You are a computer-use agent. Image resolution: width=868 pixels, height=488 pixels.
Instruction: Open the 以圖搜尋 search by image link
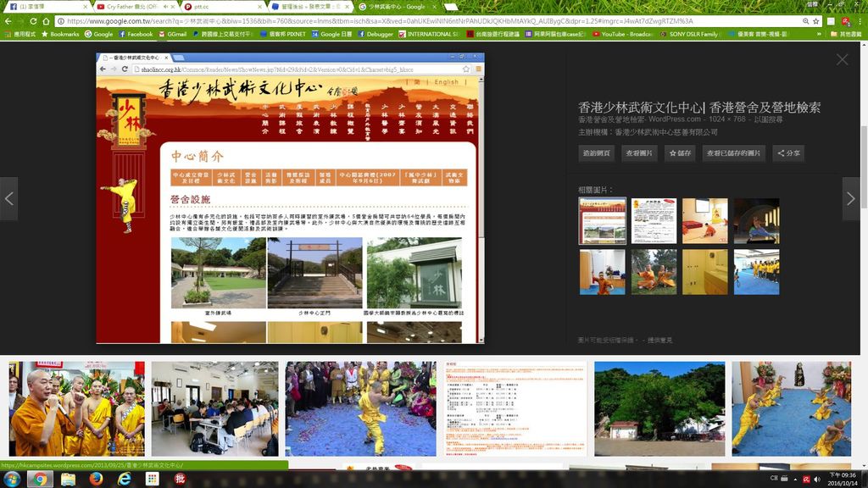769,119
